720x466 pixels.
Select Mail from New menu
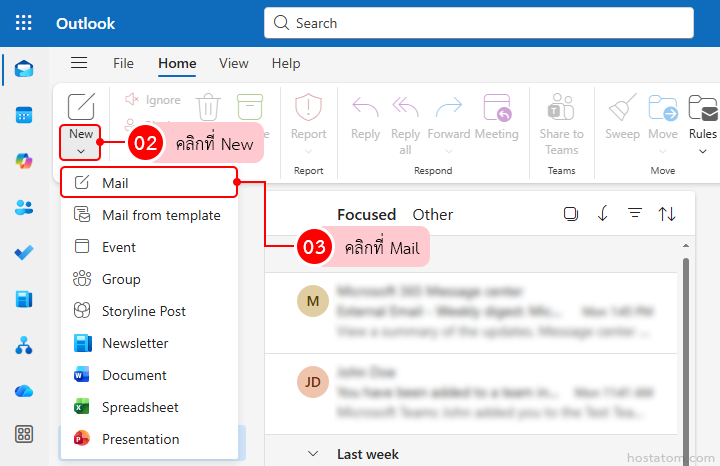(149, 183)
